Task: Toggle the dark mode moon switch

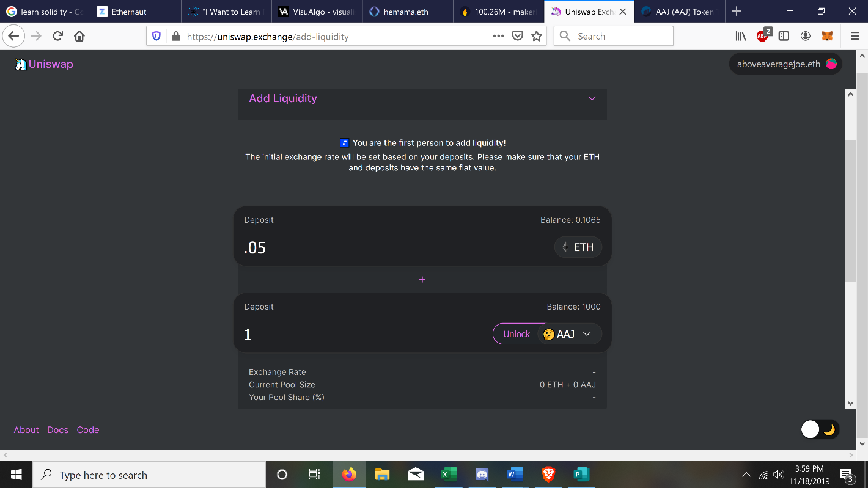Action: point(820,429)
